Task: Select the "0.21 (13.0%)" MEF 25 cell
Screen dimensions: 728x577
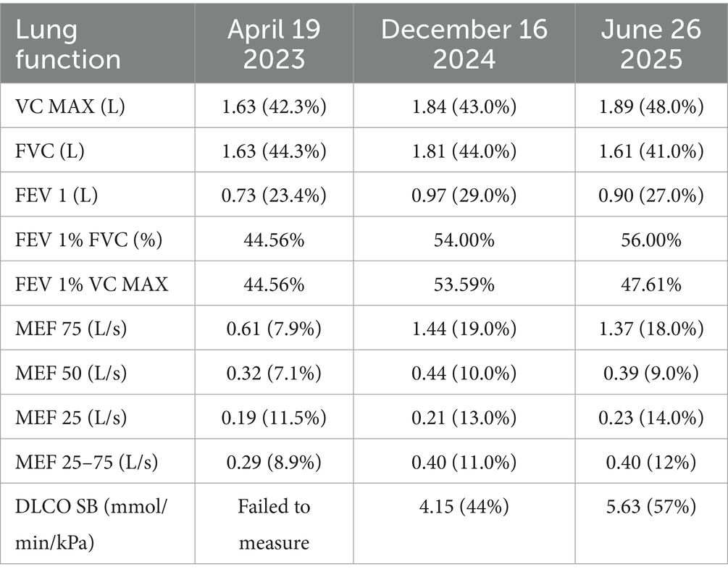Action: [x=464, y=417]
